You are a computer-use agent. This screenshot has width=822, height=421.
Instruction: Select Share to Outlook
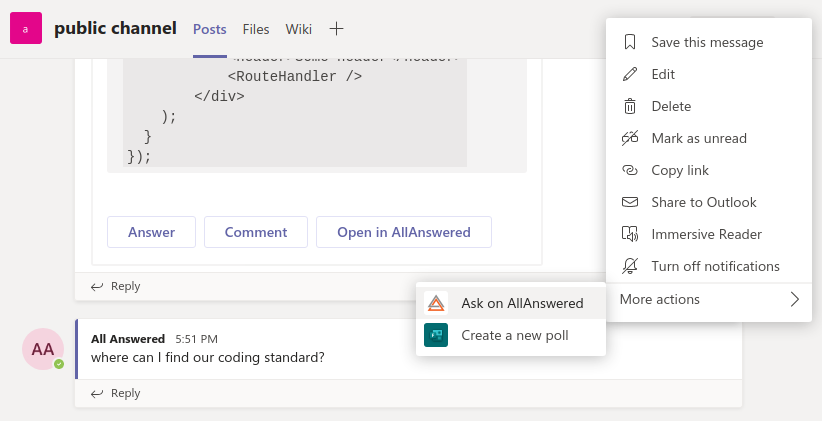(709, 202)
